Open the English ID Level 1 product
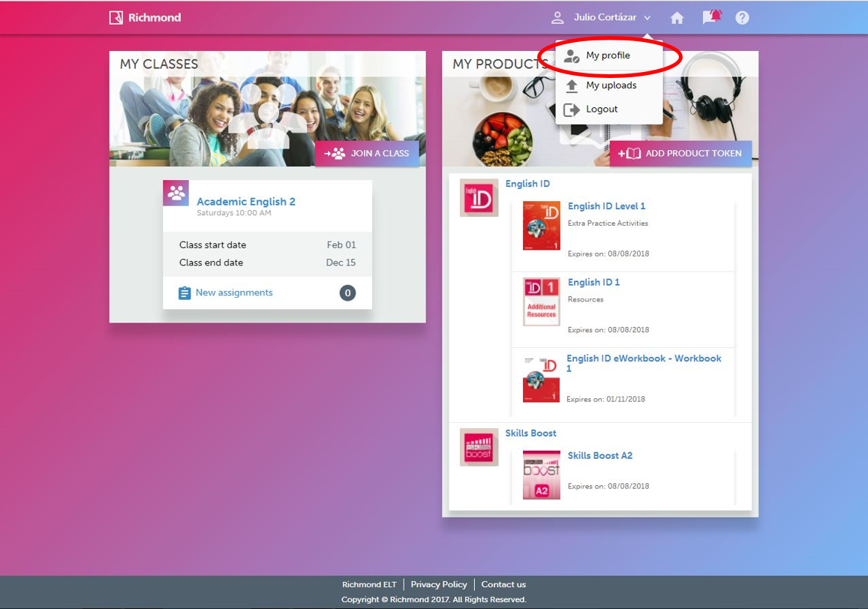Viewport: 868px width, 609px height. [606, 206]
